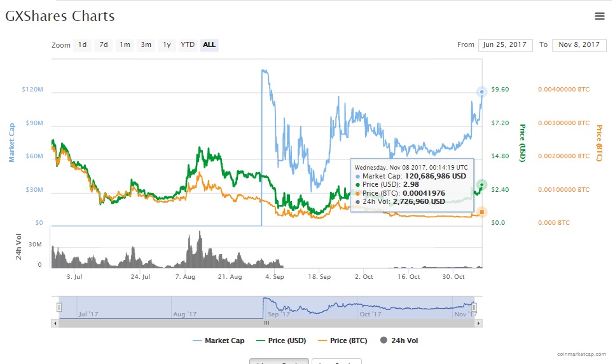The height and width of the screenshot is (364, 615).
Task: Click the $120M market cap axis label
Action: [32, 90]
